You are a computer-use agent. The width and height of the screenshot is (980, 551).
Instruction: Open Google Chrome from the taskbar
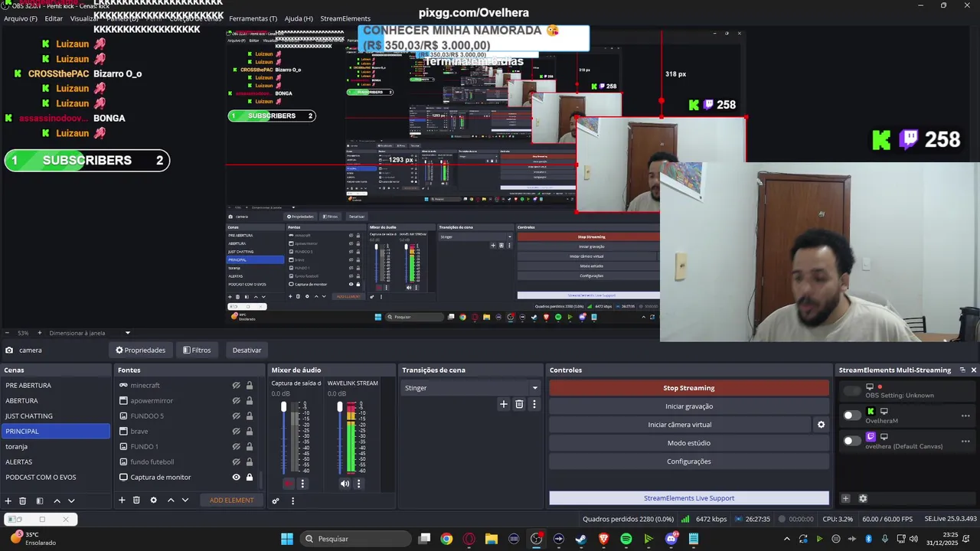[x=446, y=539]
